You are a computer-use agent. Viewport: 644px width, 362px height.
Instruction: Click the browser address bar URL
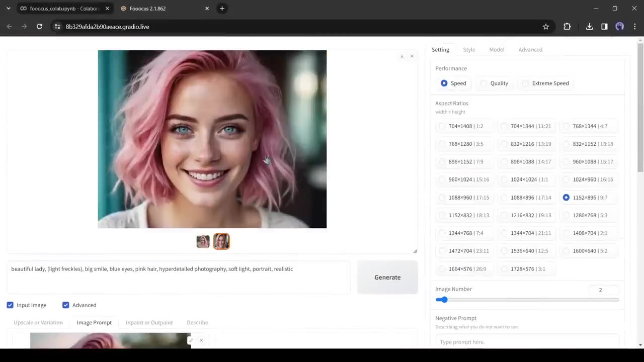(x=107, y=27)
